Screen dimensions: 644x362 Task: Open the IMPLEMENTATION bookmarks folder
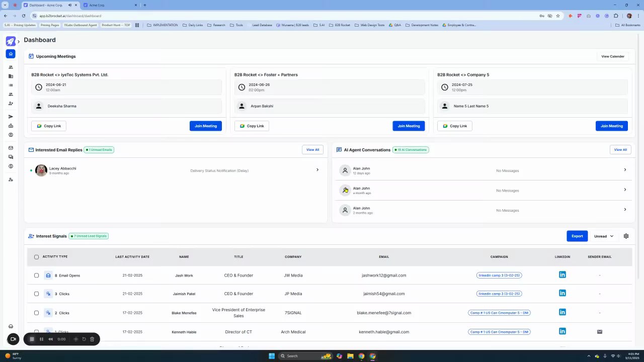162,25
